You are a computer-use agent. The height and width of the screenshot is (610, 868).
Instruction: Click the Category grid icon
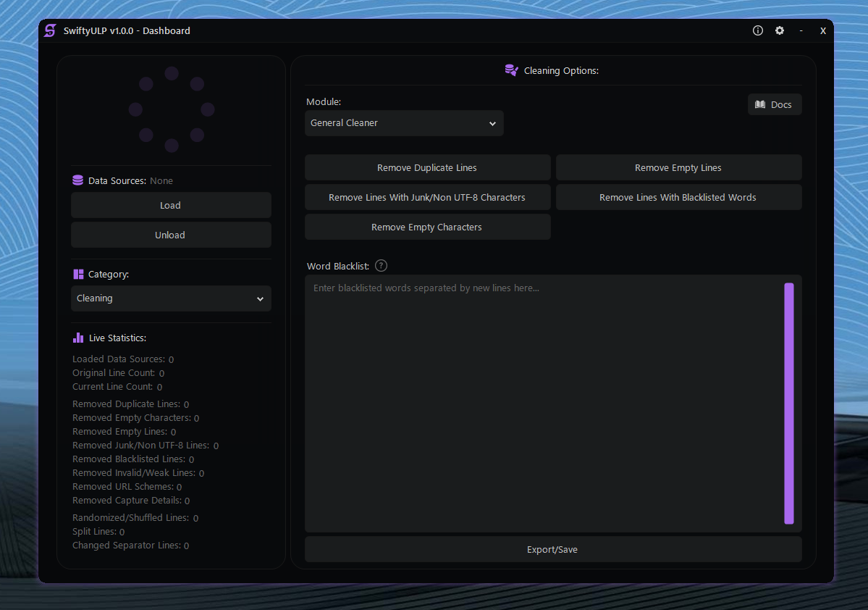tap(77, 274)
